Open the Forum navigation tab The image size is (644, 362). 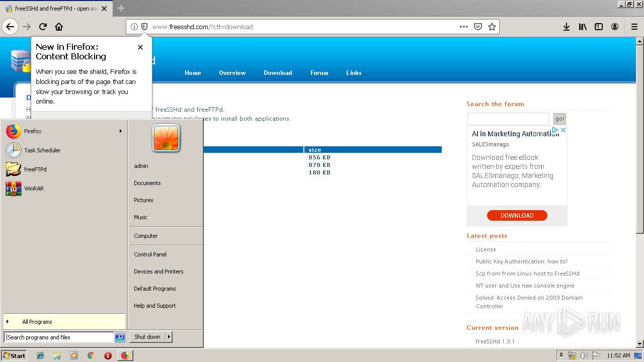click(x=319, y=73)
